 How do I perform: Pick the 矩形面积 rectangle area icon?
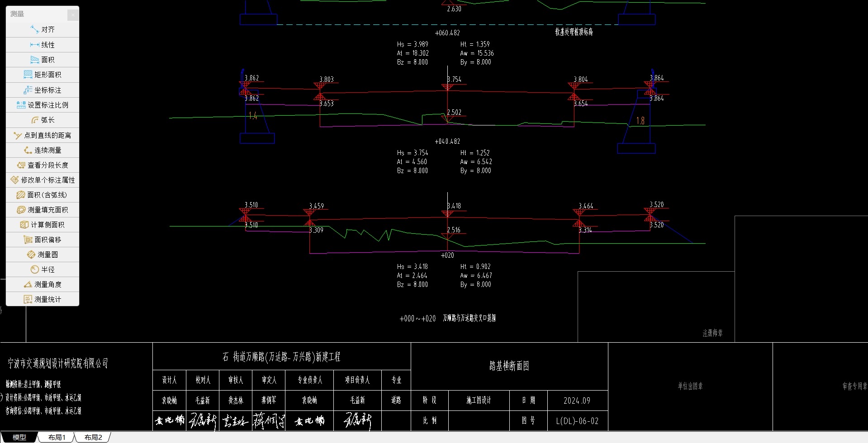click(28, 75)
